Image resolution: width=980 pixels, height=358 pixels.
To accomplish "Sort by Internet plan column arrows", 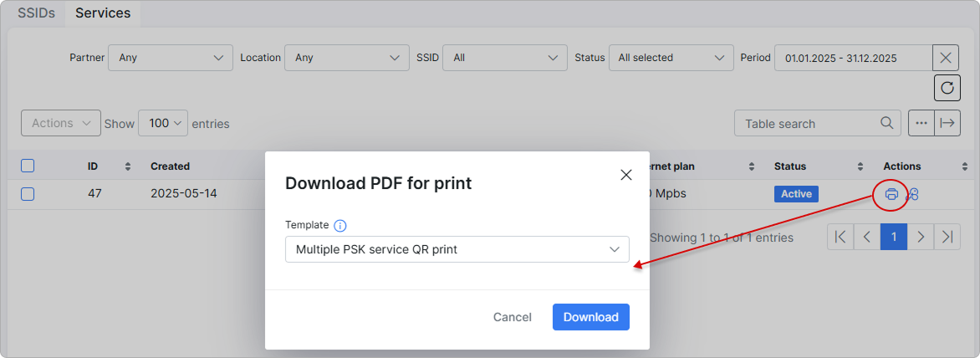I will click(x=751, y=166).
